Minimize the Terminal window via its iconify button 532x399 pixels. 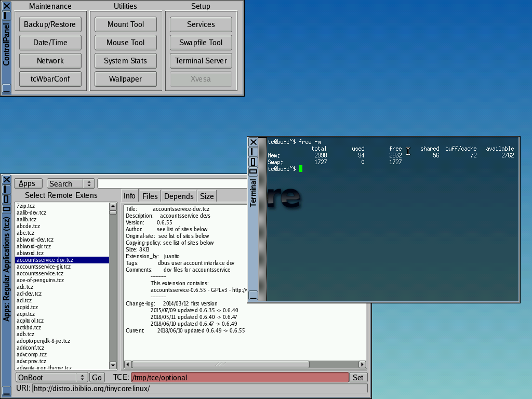(253, 152)
